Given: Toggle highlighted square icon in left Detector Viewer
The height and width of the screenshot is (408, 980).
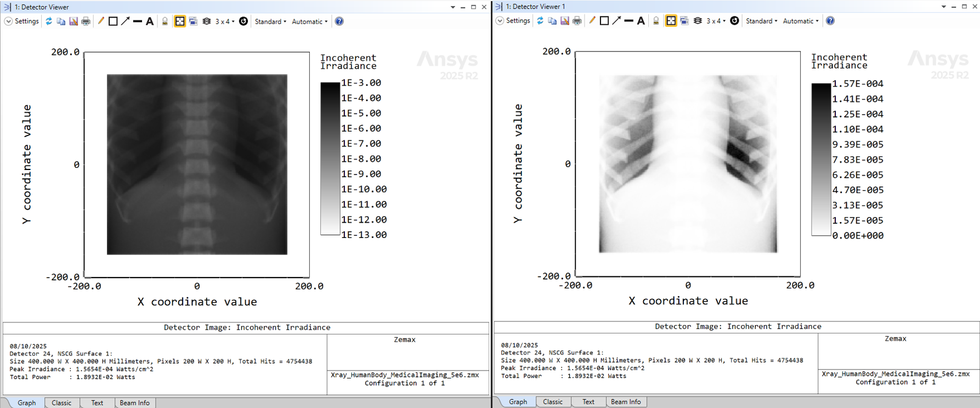Looking at the screenshot, I should click(x=180, y=21).
